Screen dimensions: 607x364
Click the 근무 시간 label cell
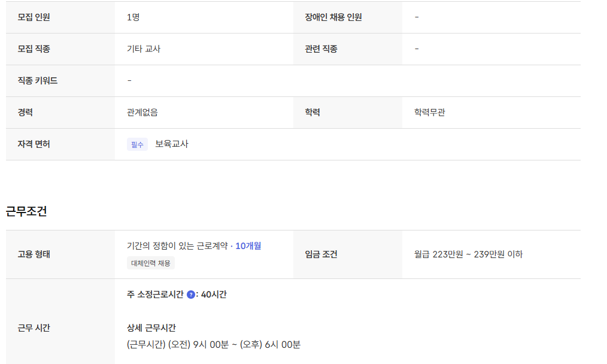[34, 328]
